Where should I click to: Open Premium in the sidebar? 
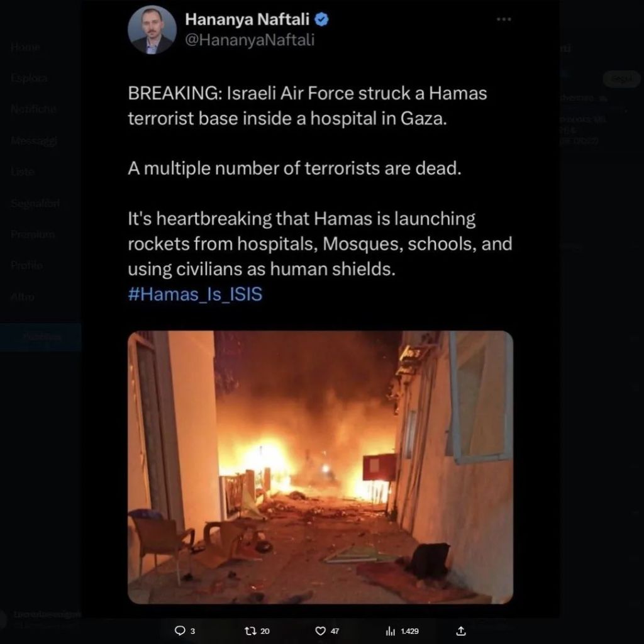(x=33, y=235)
